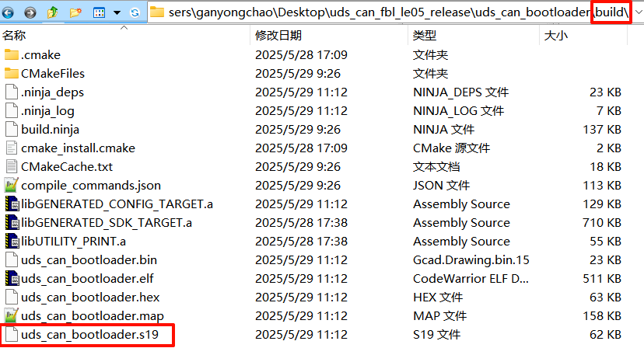
Task: Select the CMakeCache.txt file icon
Action: click(x=12, y=166)
